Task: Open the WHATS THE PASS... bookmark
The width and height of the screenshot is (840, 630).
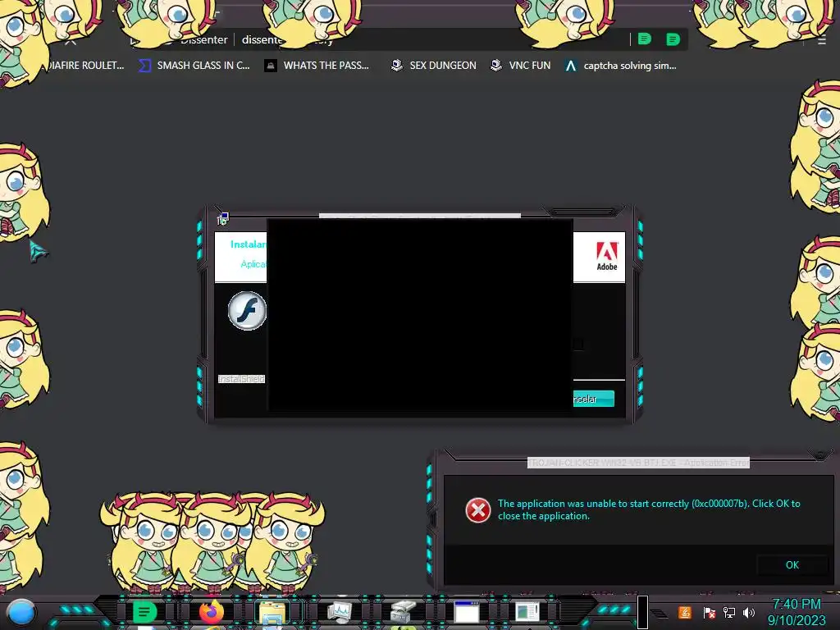Action: [x=317, y=66]
